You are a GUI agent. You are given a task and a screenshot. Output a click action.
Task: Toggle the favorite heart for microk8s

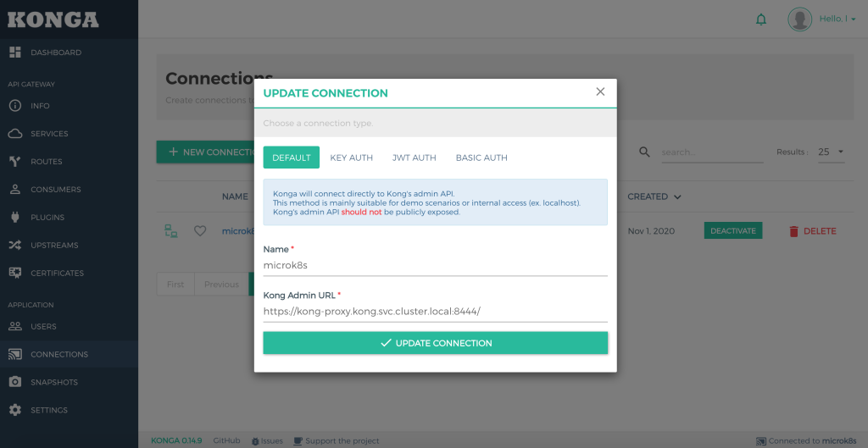click(x=200, y=231)
